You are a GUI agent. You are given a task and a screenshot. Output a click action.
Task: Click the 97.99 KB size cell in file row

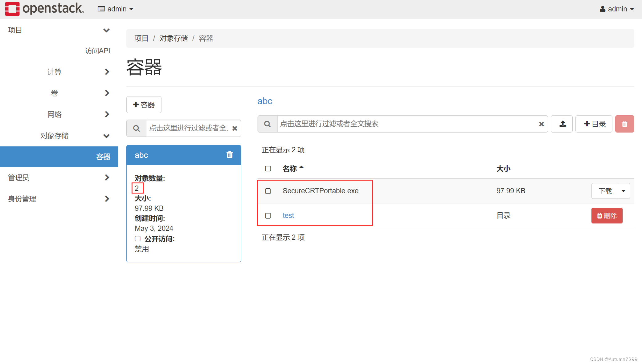click(x=511, y=191)
